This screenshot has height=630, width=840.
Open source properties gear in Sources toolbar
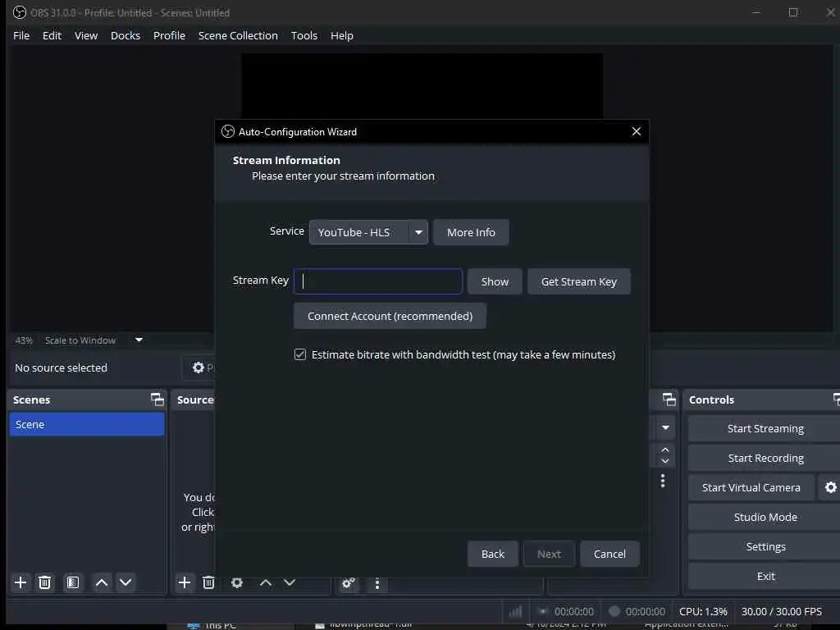237,582
